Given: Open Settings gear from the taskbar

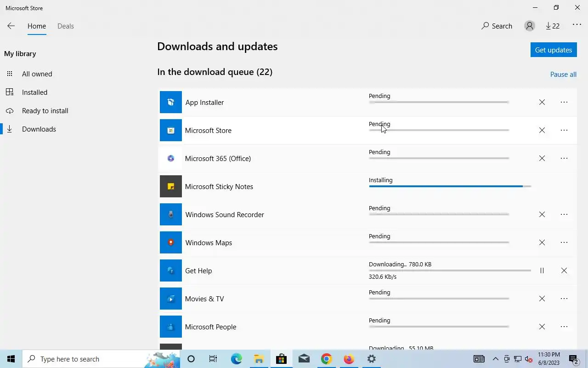Looking at the screenshot, I should tap(371, 359).
